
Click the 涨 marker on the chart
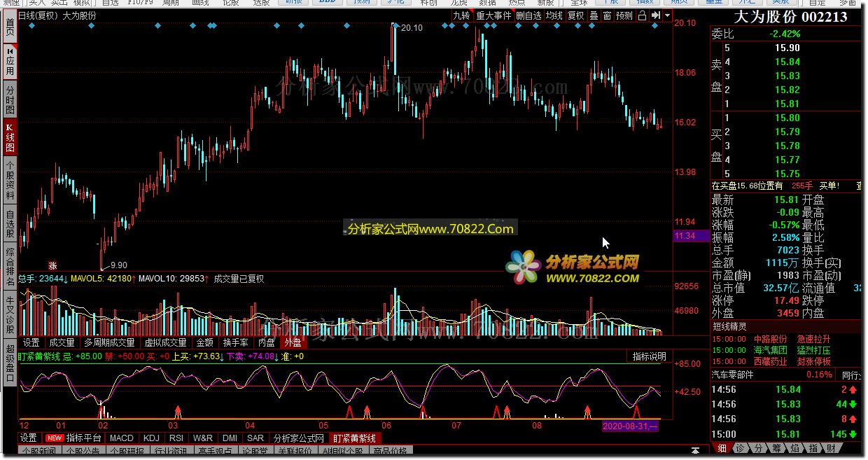(x=52, y=265)
